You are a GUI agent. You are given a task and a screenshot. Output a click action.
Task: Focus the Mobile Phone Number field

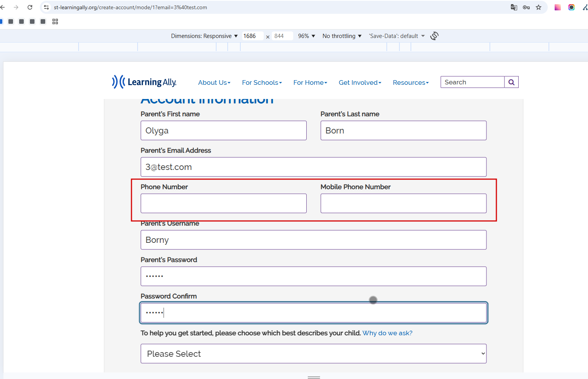[x=404, y=203]
